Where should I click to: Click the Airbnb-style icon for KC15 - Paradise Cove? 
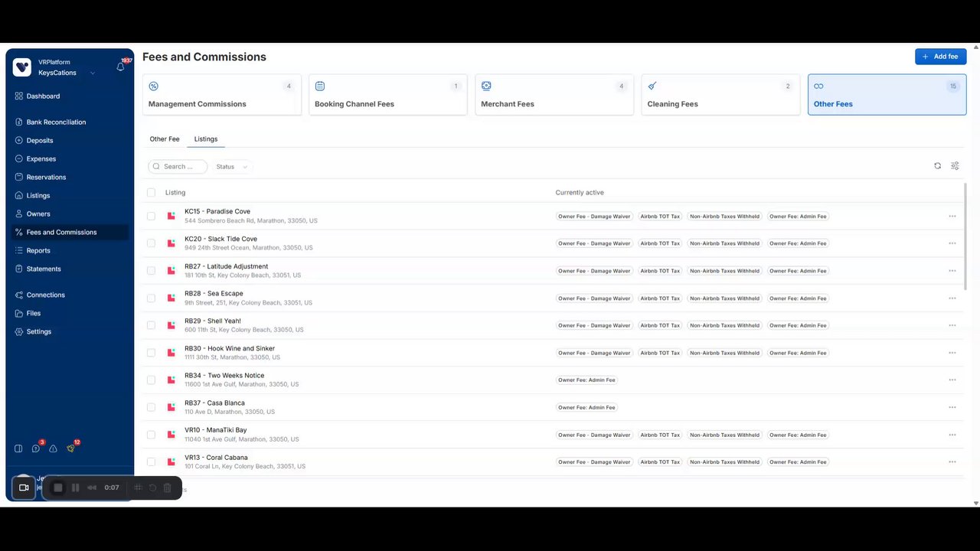(x=171, y=216)
